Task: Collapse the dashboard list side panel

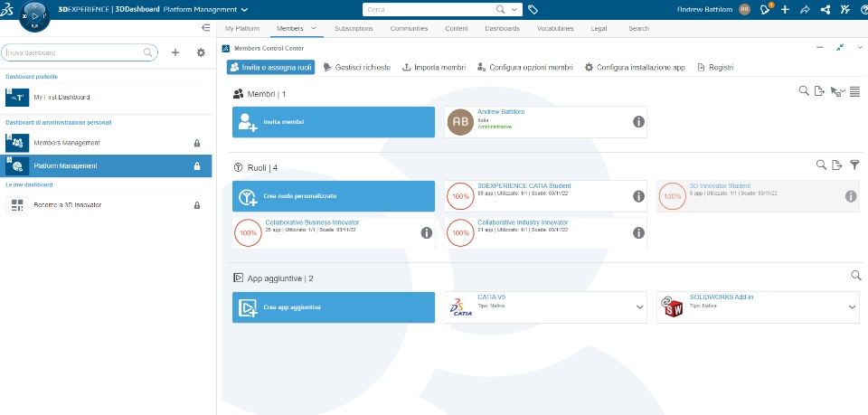Action: pos(205,28)
